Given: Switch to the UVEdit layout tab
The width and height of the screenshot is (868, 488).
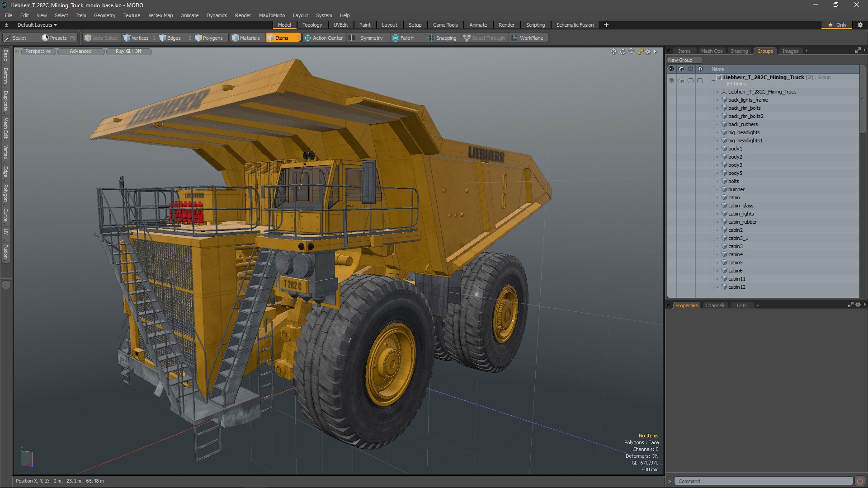Looking at the screenshot, I should pyautogui.click(x=340, y=25).
